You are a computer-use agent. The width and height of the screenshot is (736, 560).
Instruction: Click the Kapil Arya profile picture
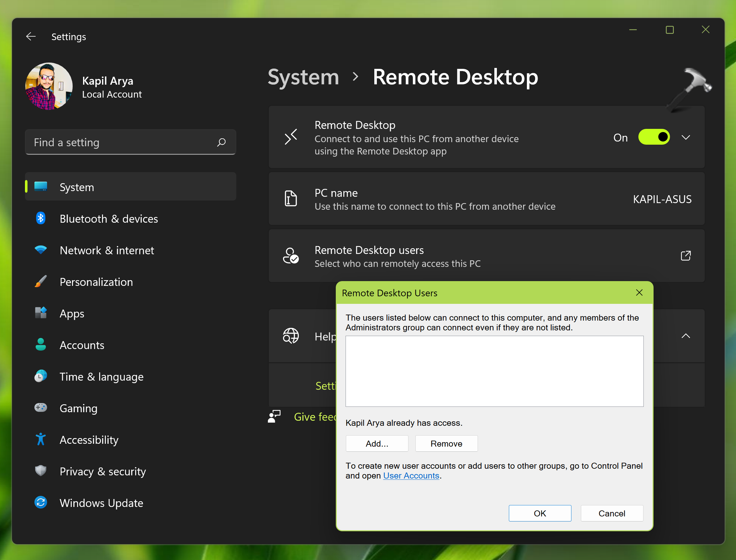pyautogui.click(x=49, y=86)
